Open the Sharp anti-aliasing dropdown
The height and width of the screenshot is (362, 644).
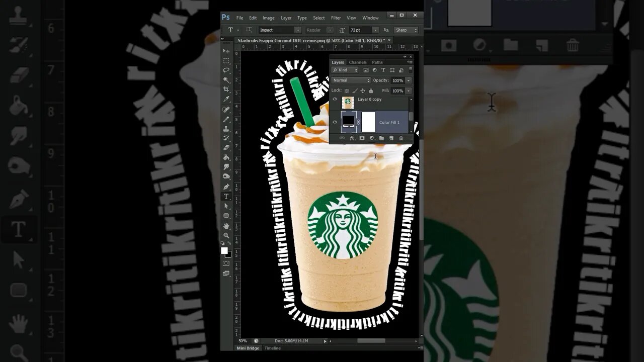click(406, 30)
